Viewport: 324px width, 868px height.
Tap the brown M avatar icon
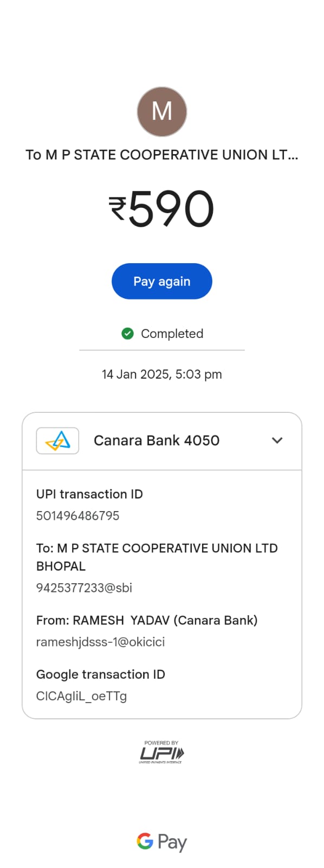tap(162, 111)
